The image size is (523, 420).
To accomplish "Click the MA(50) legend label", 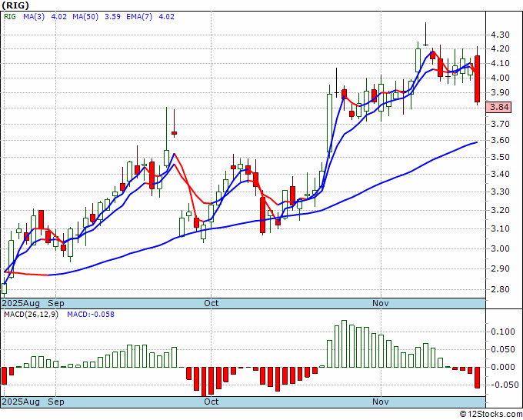I will (x=85, y=17).
